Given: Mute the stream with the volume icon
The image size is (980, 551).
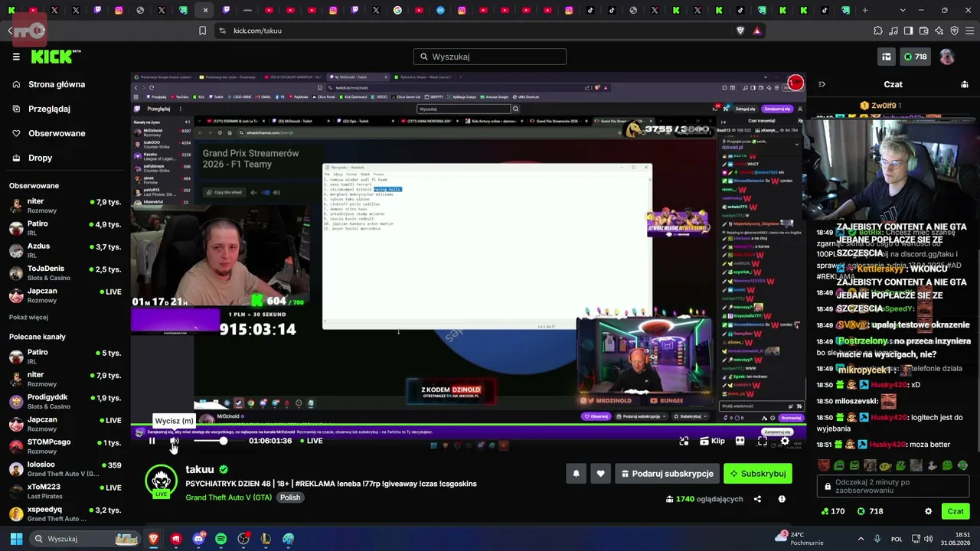Looking at the screenshot, I should pos(175,441).
